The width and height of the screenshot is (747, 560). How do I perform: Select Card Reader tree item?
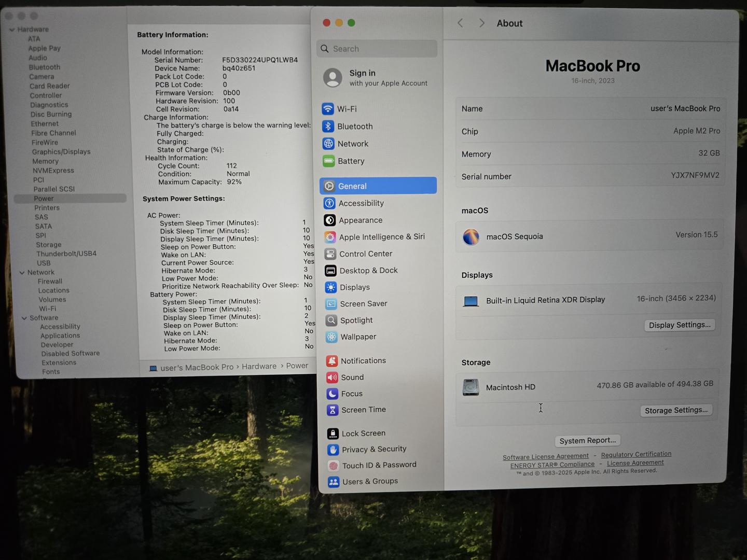(x=50, y=86)
